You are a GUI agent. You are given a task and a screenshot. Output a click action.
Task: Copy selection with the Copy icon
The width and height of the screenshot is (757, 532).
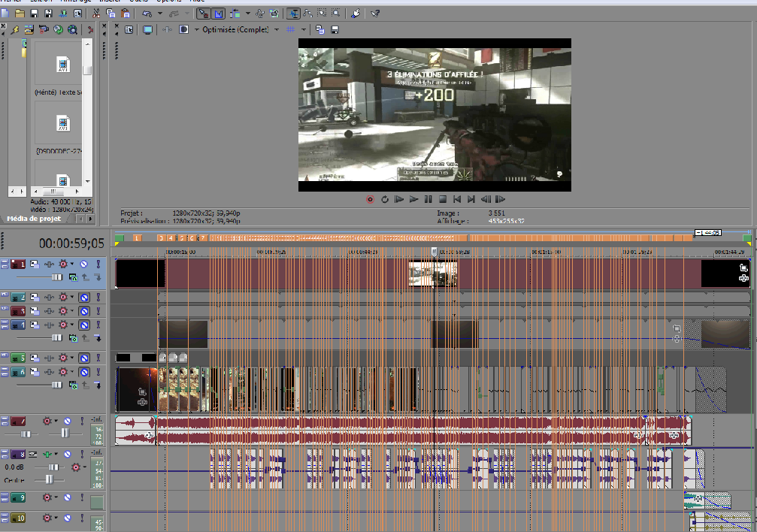[111, 14]
